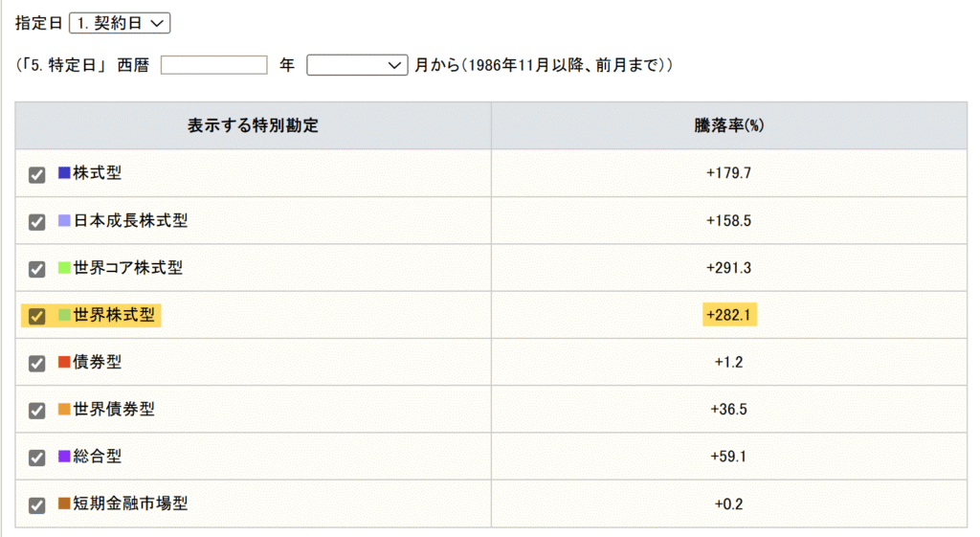
Task: Uncheck the highlighted 世界株式型 checkbox
Action: 37,316
